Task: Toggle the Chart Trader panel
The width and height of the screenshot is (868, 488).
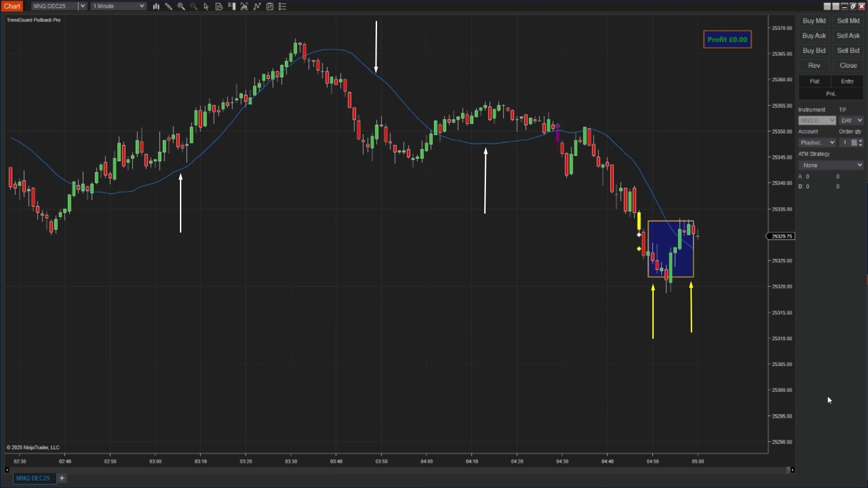Action: (x=231, y=6)
